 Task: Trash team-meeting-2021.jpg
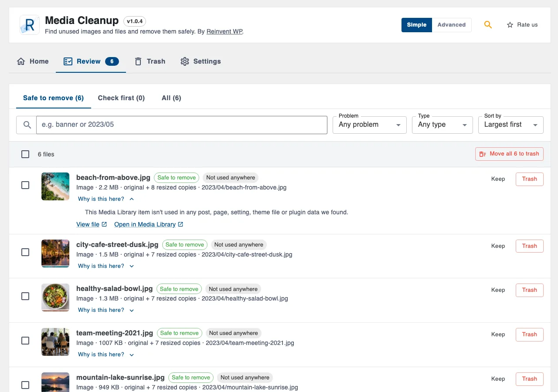pyautogui.click(x=530, y=335)
